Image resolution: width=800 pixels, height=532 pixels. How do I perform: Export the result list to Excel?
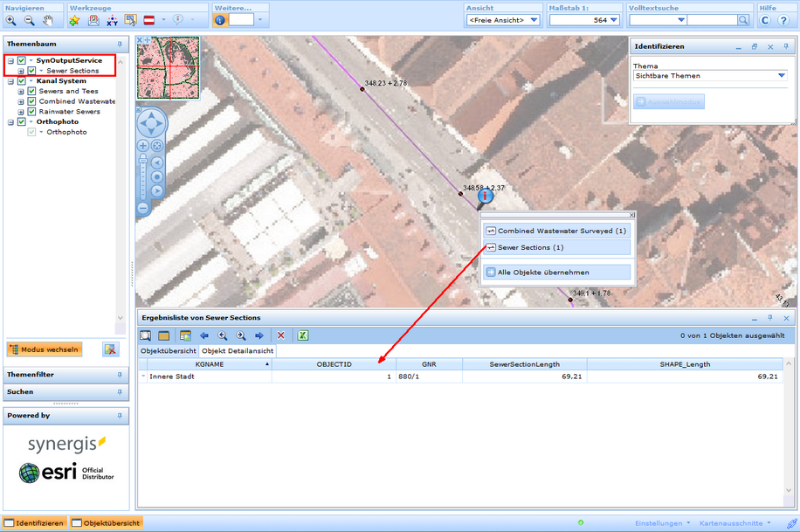click(x=303, y=335)
